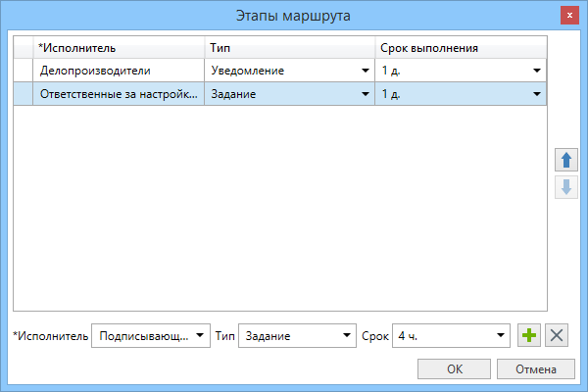Move selected stage up with blue arrow
Viewport: 588px width, 392px height.
click(565, 160)
